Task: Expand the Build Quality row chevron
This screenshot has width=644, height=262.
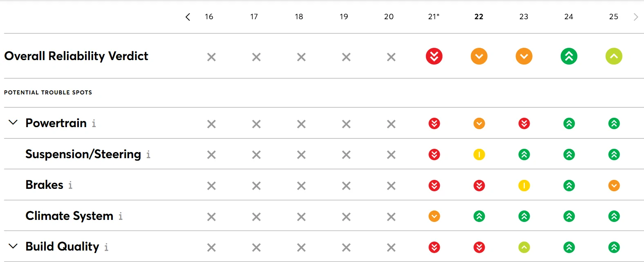Action: [x=13, y=246]
